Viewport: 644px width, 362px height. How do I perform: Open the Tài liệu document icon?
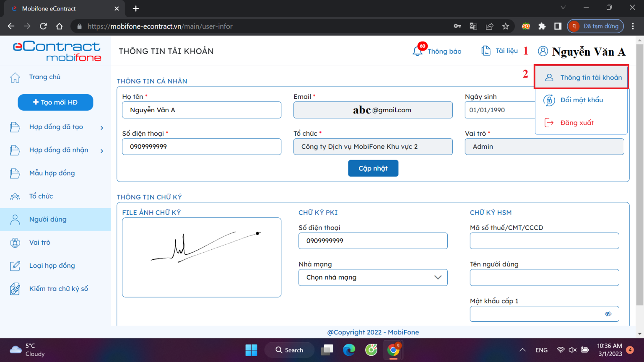tap(486, 51)
